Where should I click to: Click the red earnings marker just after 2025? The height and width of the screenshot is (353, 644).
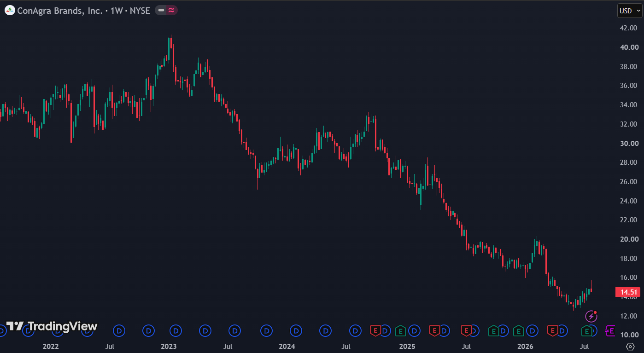coord(434,330)
